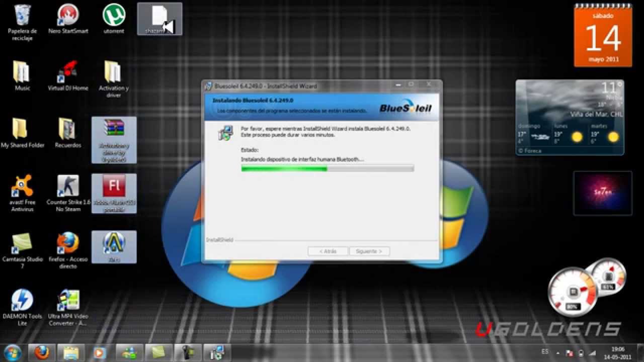Open Camtasia Studio 7 desktop icon
Screen dimensions: 644x362
22,250
